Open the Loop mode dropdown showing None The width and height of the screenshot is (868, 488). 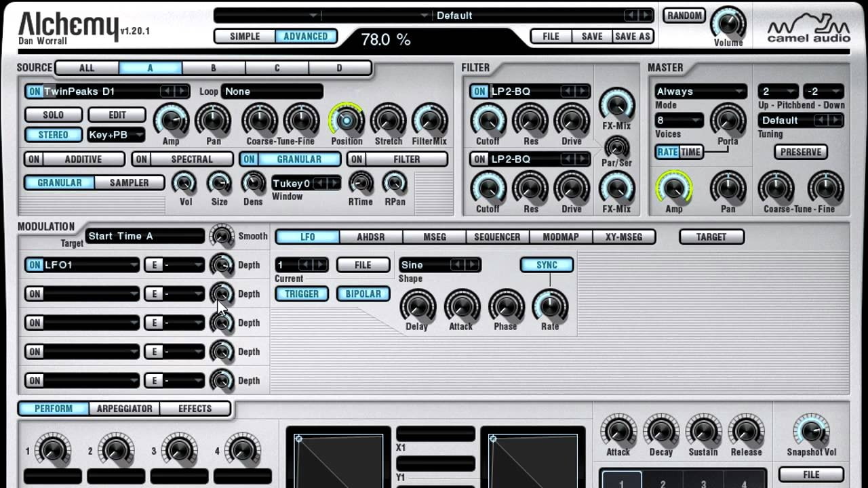coord(271,91)
